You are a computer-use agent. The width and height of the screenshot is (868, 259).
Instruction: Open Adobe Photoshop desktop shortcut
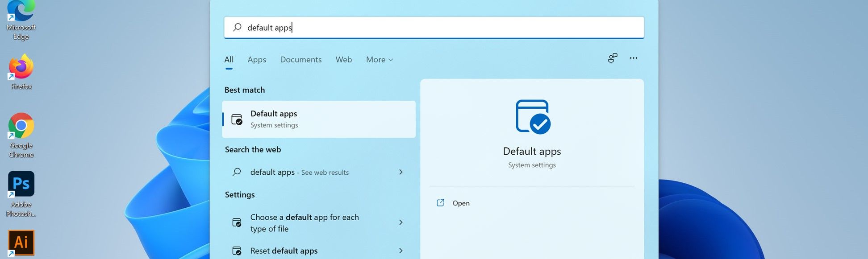[x=21, y=185]
